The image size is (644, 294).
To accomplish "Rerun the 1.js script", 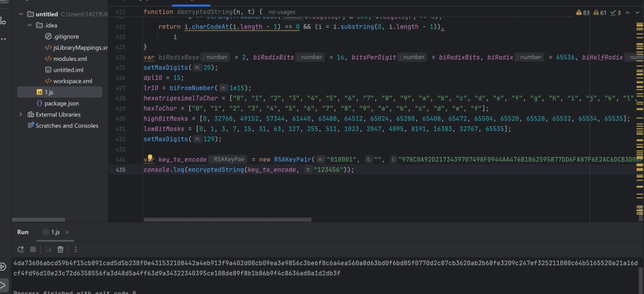I will tap(20, 249).
